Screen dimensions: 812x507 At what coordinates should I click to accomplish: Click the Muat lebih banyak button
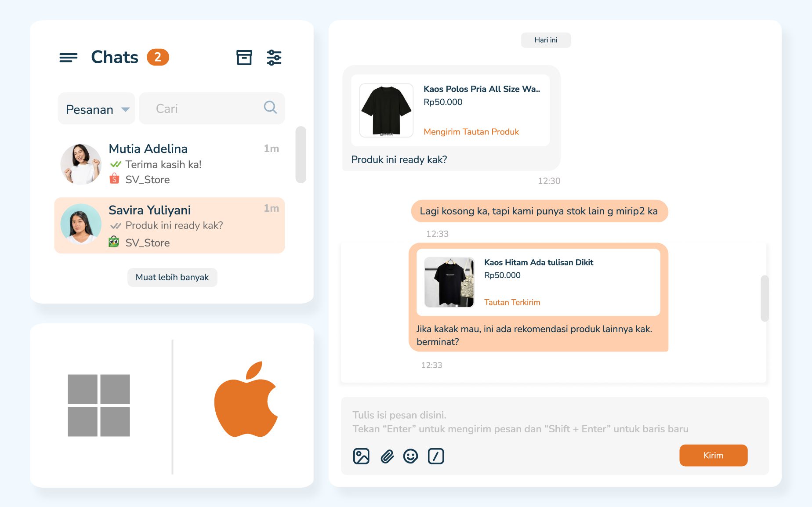172,277
